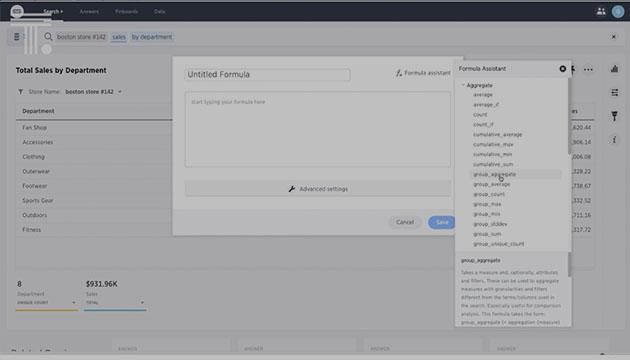
Task: Open the Pinboards tab in navigation
Action: click(x=127, y=12)
